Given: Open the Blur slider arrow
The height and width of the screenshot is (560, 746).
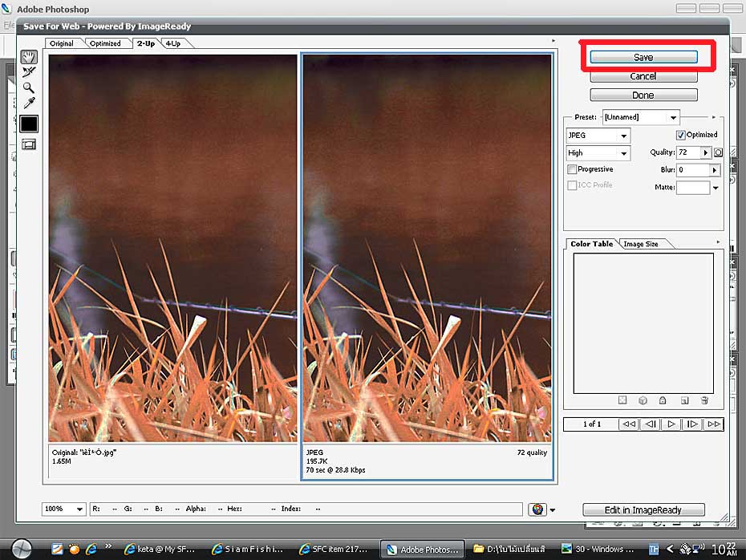Looking at the screenshot, I should [714, 170].
